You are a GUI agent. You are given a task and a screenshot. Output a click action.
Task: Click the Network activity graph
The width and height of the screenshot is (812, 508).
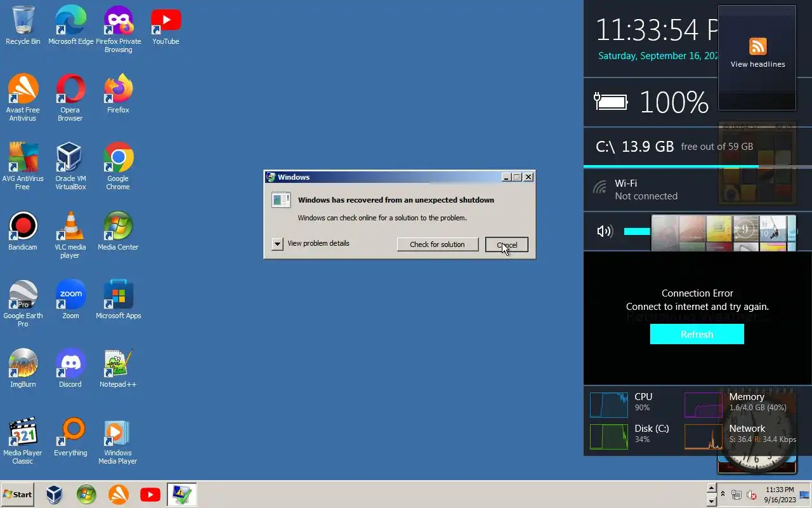(x=704, y=437)
